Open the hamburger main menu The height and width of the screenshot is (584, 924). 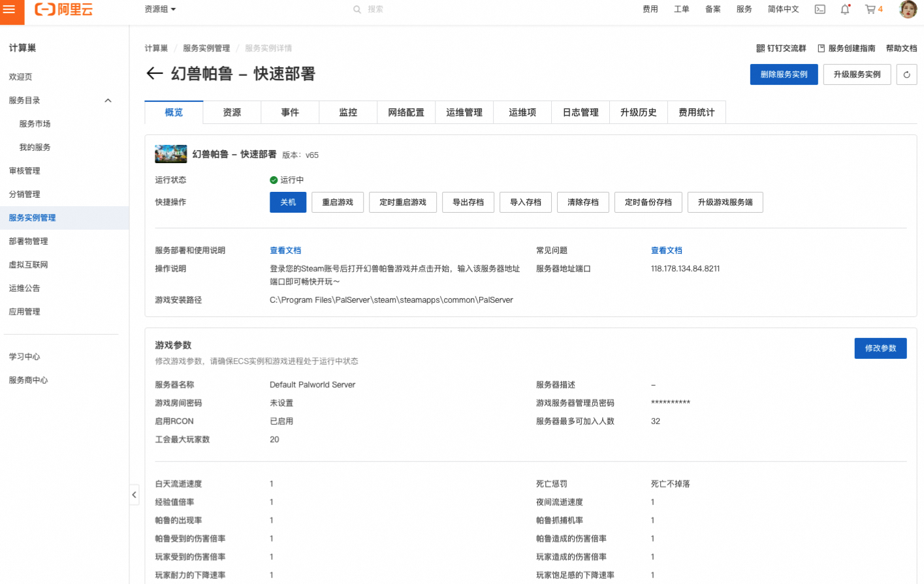[10, 10]
